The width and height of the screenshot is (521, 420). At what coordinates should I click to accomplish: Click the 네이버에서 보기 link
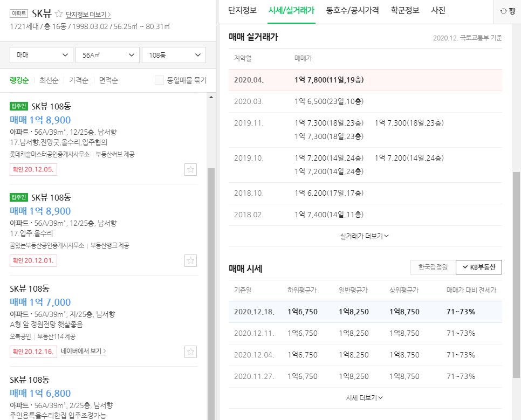click(84, 351)
